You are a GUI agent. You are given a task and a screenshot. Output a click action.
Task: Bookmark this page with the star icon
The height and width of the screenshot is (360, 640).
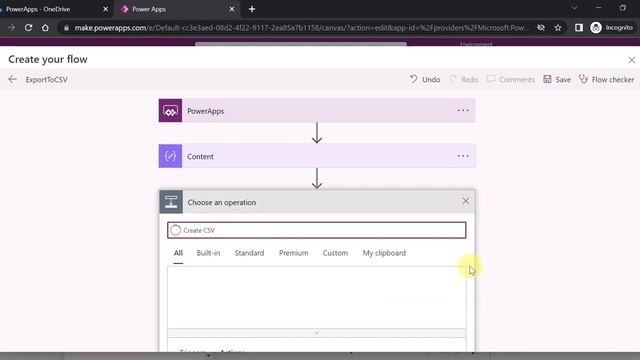(x=558, y=28)
